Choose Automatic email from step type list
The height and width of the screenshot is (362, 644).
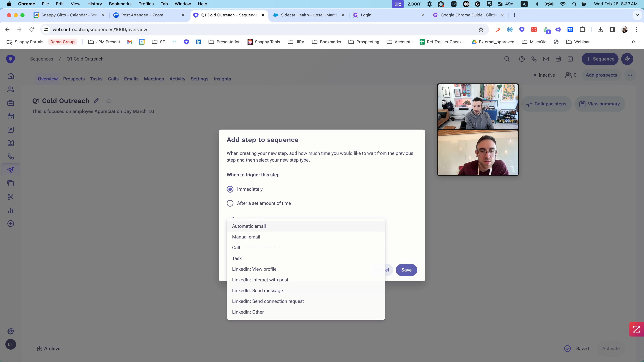tap(306, 226)
